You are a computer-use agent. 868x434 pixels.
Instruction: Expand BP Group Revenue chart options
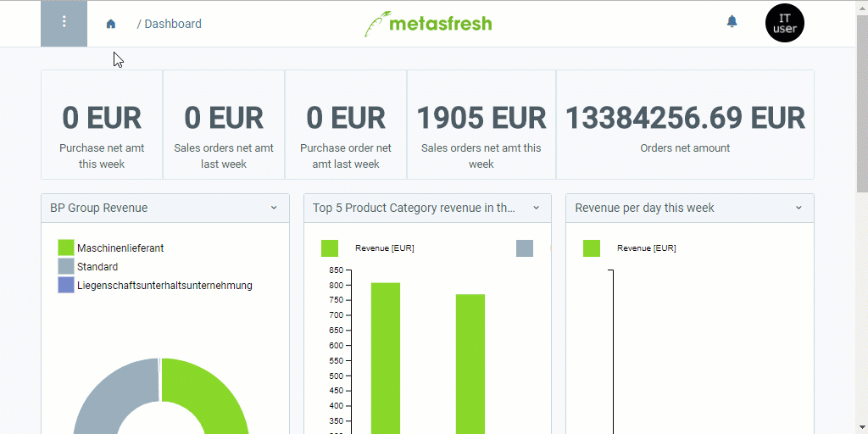point(274,208)
